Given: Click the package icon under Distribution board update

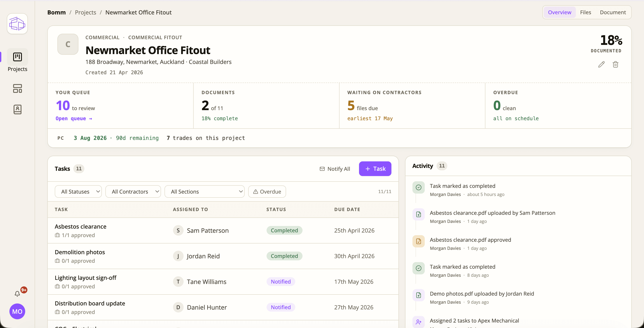Looking at the screenshot, I should click(57, 312).
